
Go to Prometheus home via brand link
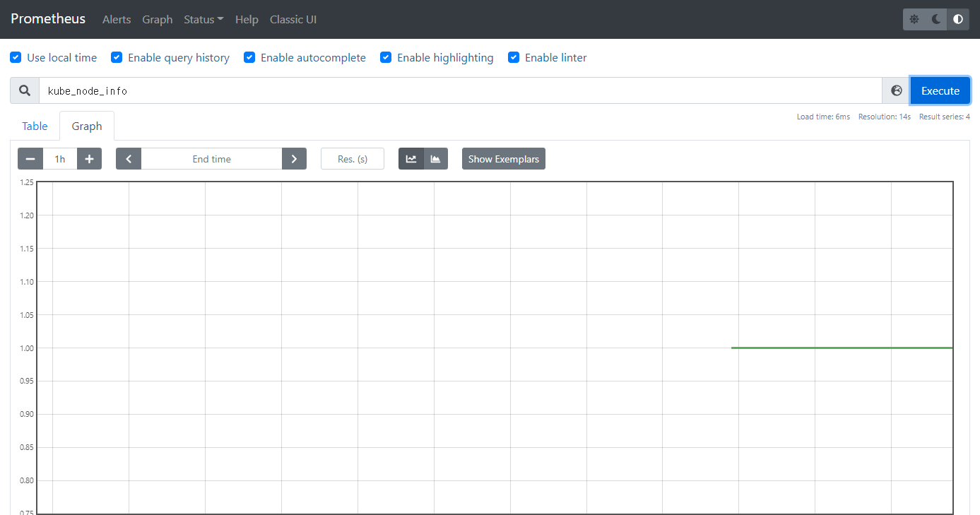48,19
